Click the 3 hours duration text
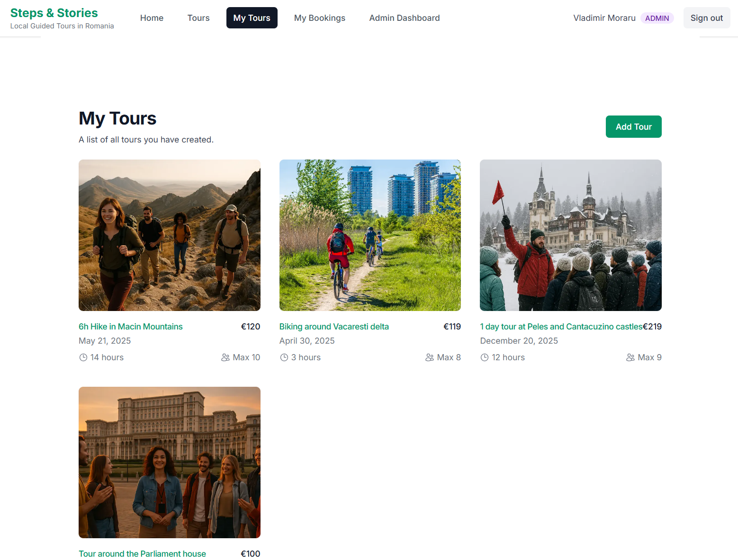The width and height of the screenshot is (738, 560). pos(306,357)
